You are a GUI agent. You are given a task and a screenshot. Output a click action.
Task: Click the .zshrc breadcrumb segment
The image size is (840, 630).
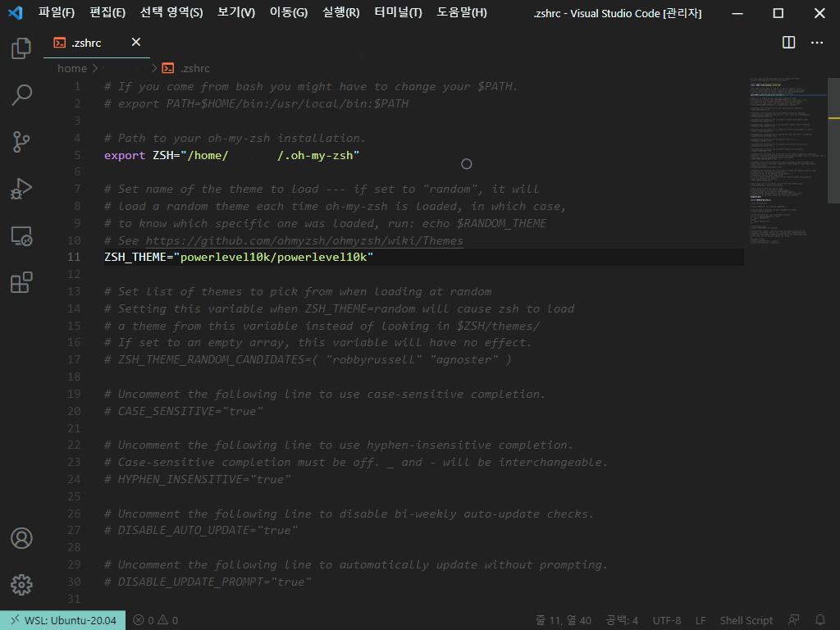(x=186, y=68)
